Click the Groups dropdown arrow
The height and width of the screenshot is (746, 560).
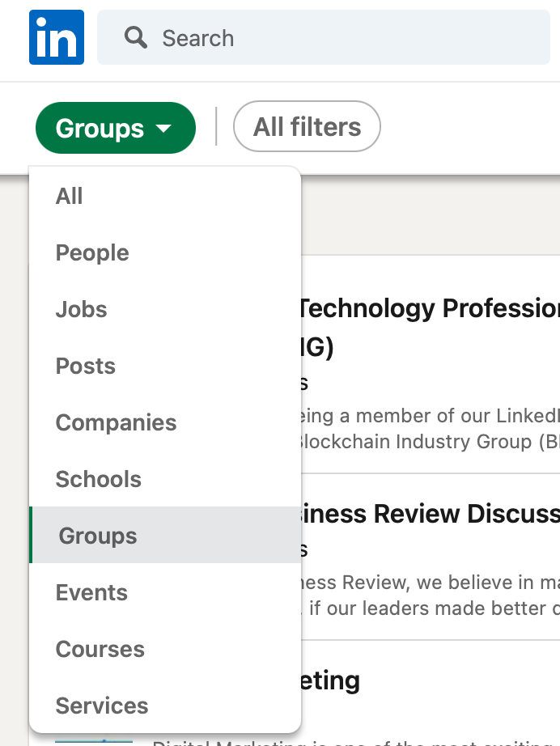(x=164, y=129)
